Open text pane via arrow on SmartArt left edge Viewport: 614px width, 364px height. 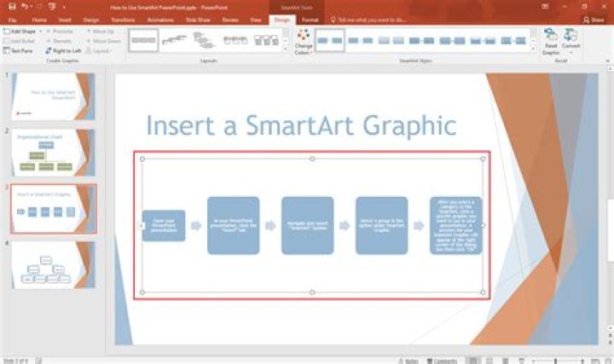coord(142,225)
